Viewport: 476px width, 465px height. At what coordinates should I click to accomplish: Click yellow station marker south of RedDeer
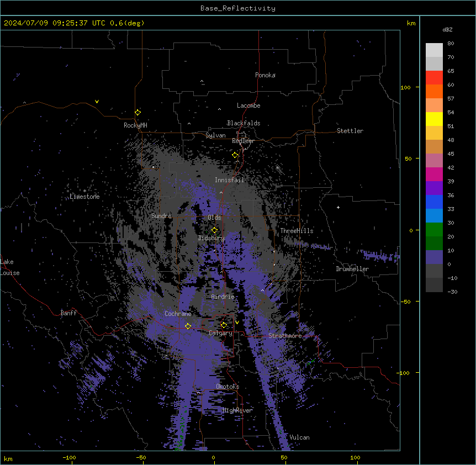pos(235,155)
